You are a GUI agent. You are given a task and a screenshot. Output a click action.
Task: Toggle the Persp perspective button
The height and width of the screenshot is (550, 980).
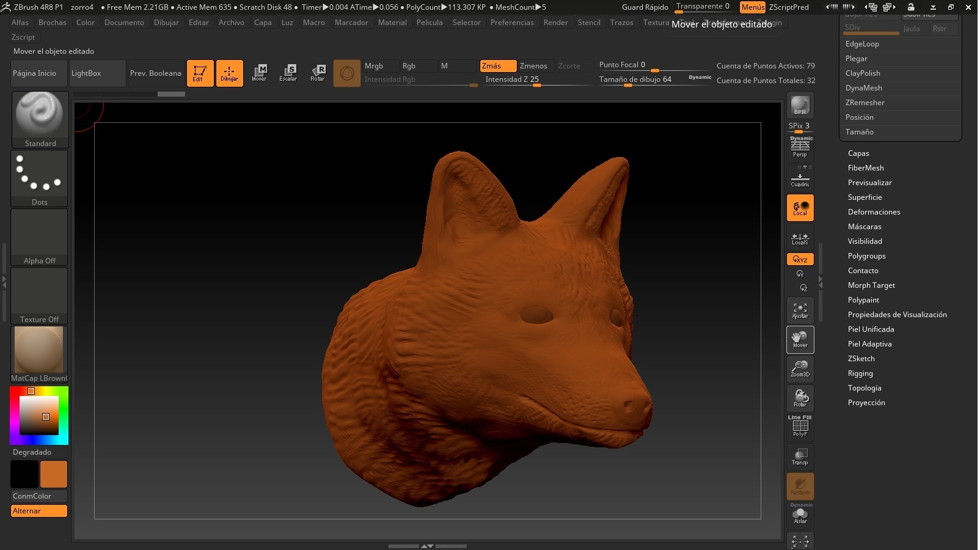[800, 147]
